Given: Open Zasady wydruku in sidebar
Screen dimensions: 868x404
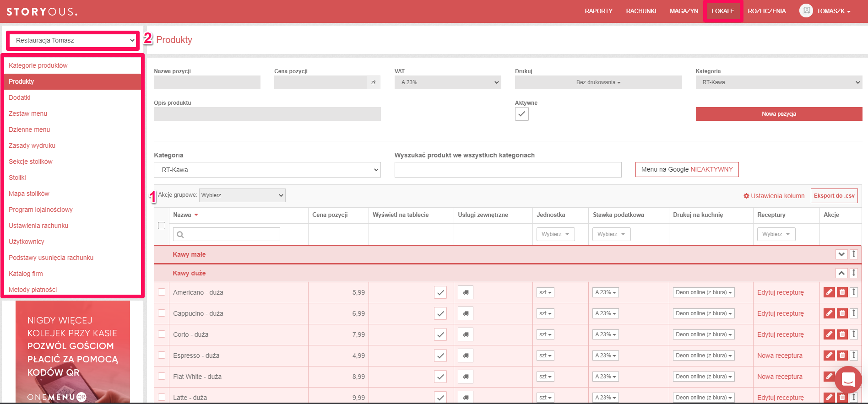Looking at the screenshot, I should pos(32,145).
